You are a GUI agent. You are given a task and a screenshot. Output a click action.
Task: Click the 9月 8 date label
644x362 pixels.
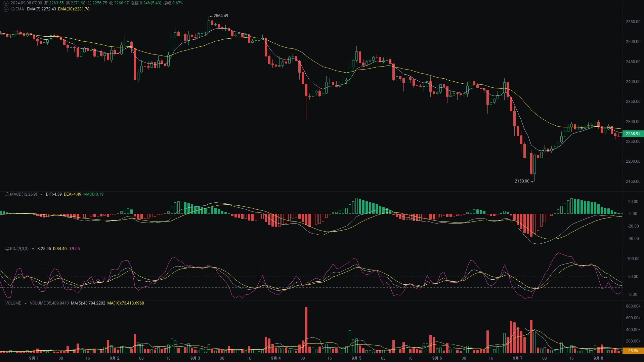click(598, 358)
